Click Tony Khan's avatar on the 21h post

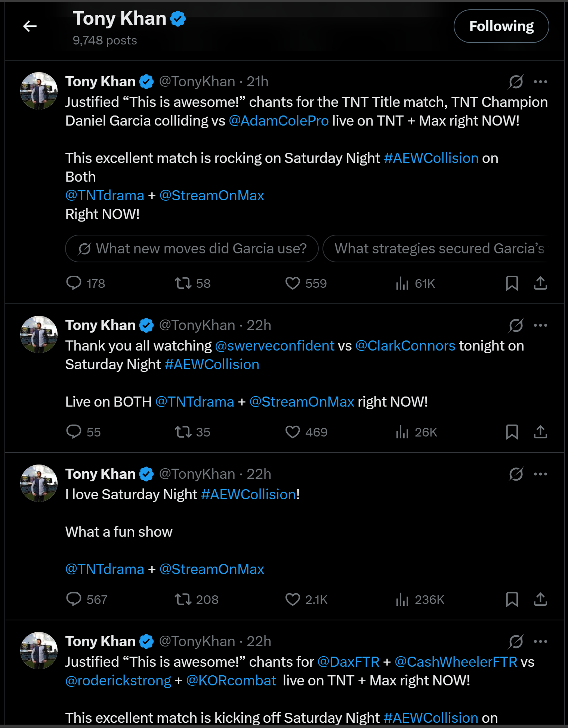click(x=39, y=91)
